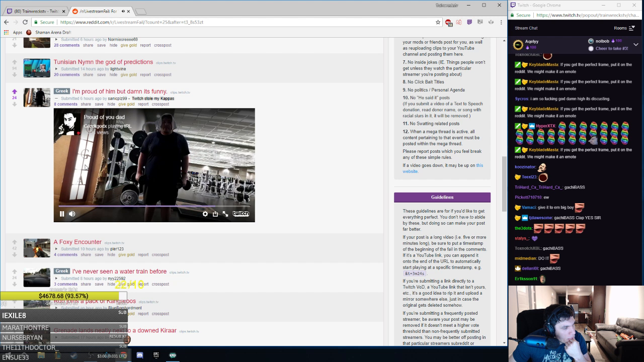The width and height of the screenshot is (644, 362).
Task: Open the Apps bookmarks shortcut
Action: coord(14,32)
